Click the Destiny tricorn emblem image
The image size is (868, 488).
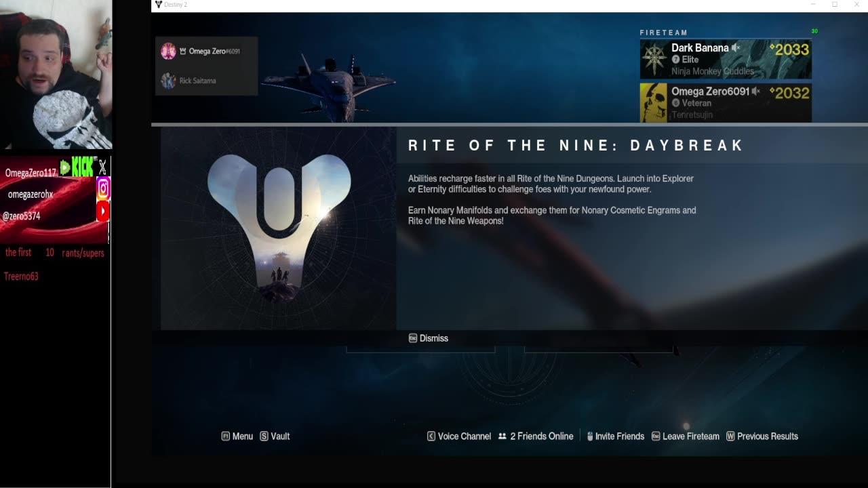(279, 228)
